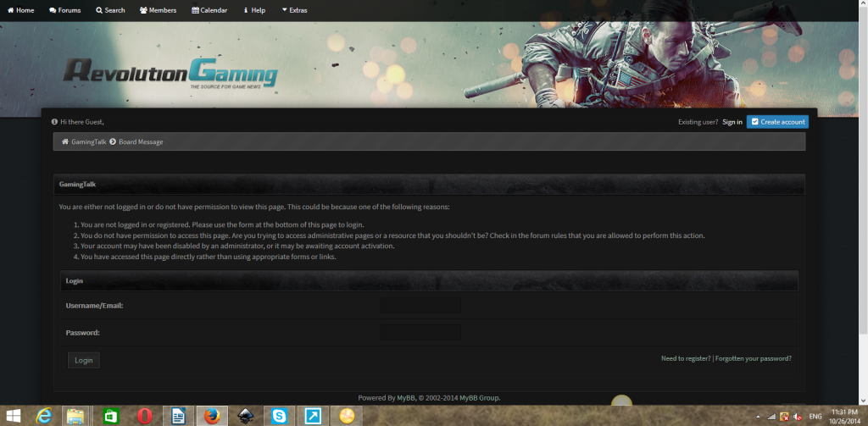Open the Home link in top navigation

(20, 10)
